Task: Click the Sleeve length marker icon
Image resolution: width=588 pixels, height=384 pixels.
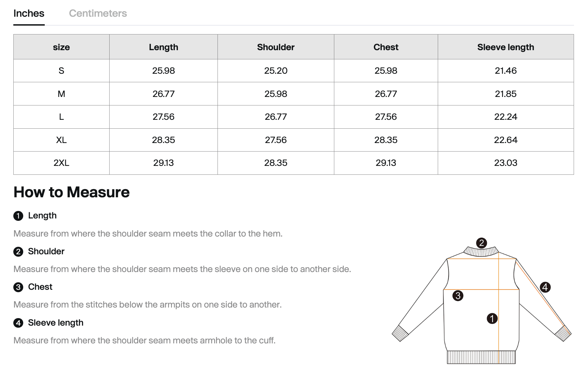Action: pos(18,323)
